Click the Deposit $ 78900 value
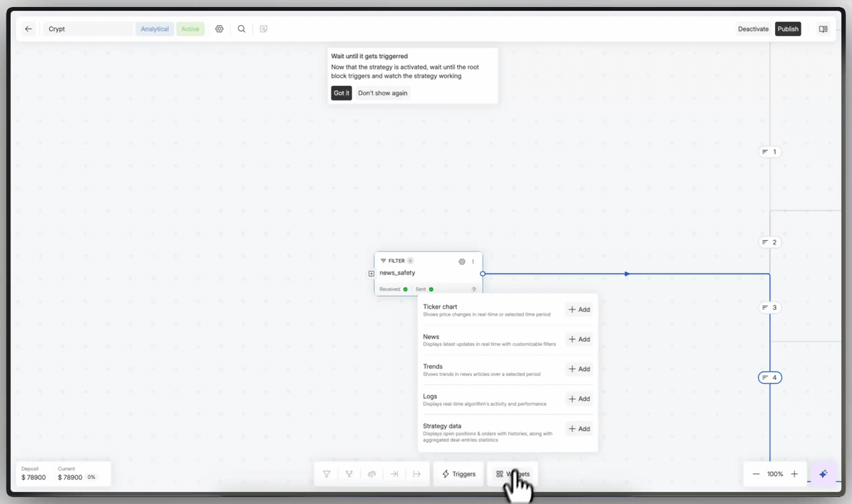 34,477
